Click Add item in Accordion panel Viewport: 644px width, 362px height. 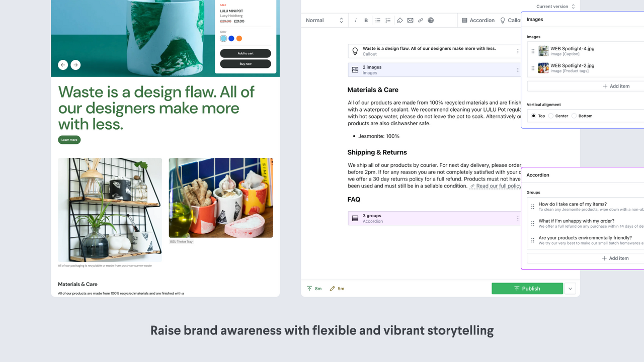pos(585,258)
